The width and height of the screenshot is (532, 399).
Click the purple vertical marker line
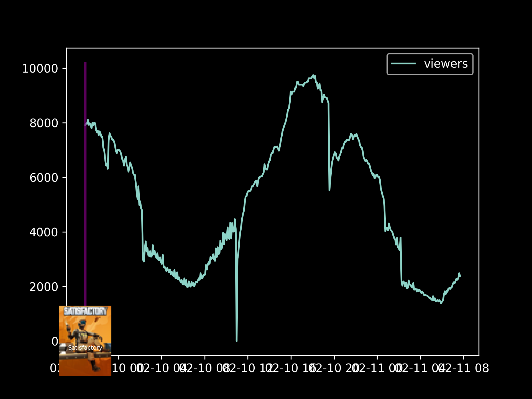pyautogui.click(x=85, y=194)
